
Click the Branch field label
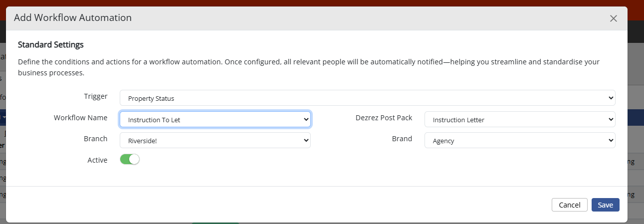(95, 139)
